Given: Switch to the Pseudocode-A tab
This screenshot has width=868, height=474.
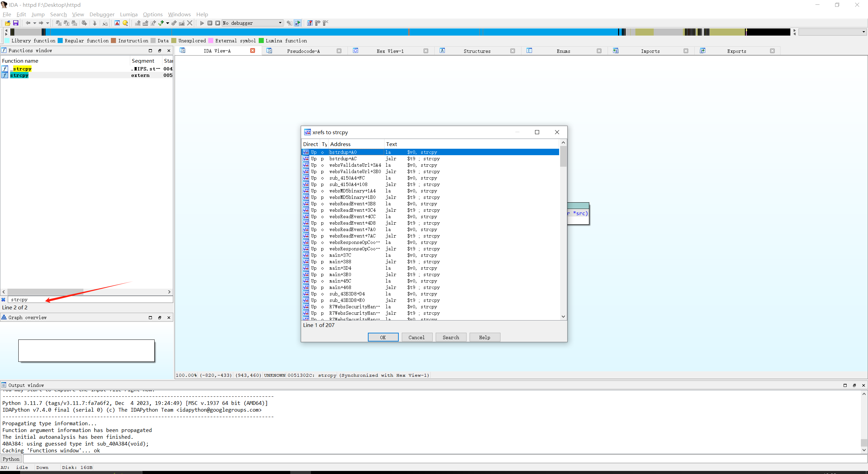Looking at the screenshot, I should 303,51.
